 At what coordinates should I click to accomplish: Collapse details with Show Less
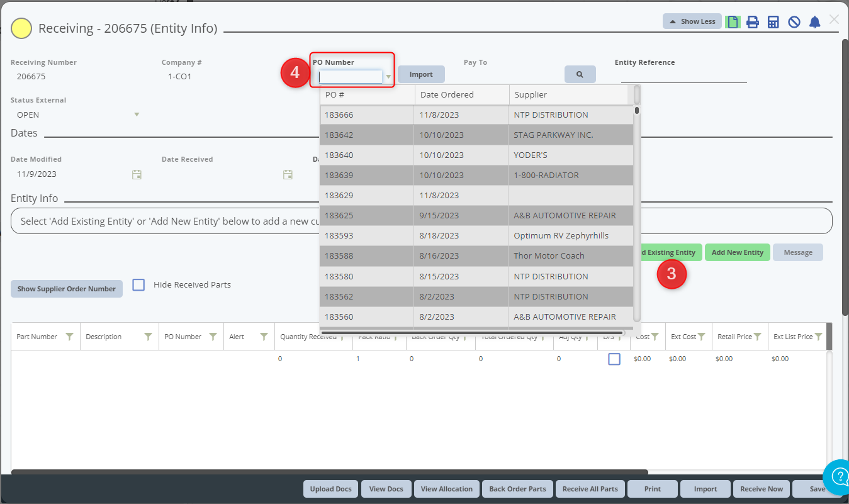(x=692, y=21)
